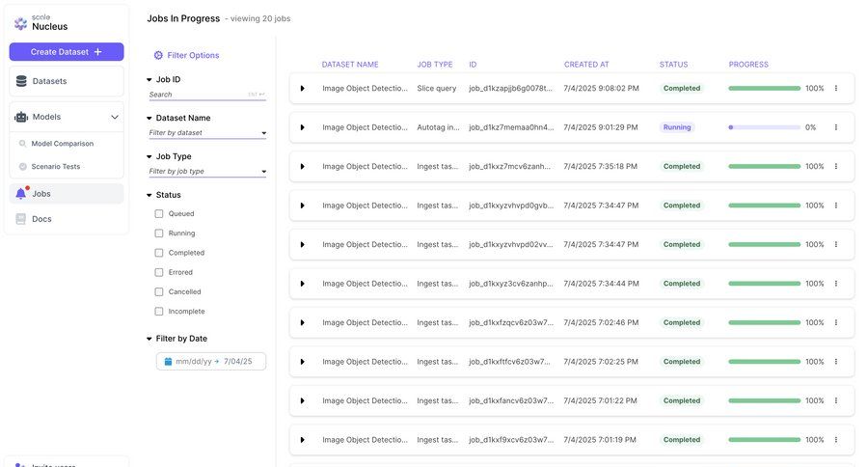
Task: Check the Cancelled status filter
Action: [159, 292]
